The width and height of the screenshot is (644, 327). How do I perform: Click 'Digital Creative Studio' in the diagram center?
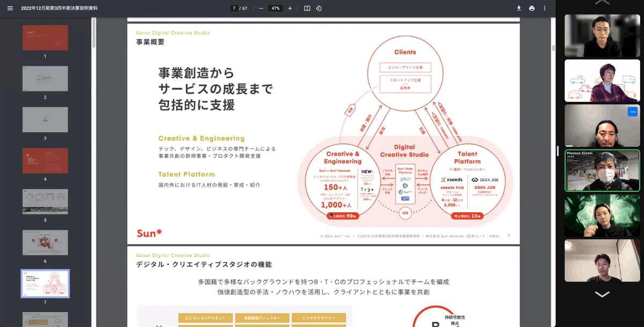405,151
